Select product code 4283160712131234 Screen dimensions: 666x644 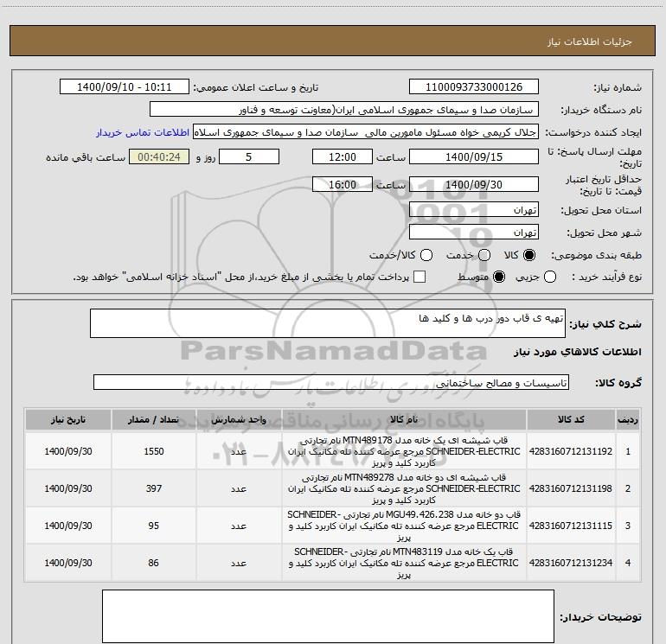pos(571,563)
